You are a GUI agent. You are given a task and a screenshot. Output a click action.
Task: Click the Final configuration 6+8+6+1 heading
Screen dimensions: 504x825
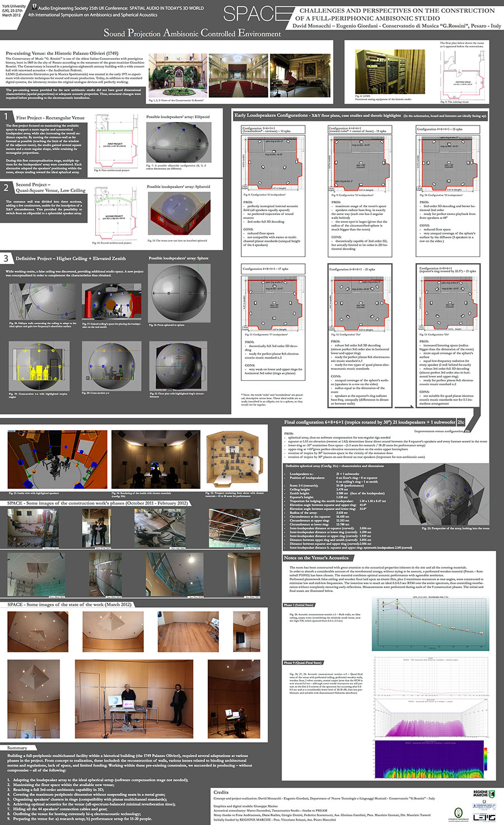(x=370, y=422)
